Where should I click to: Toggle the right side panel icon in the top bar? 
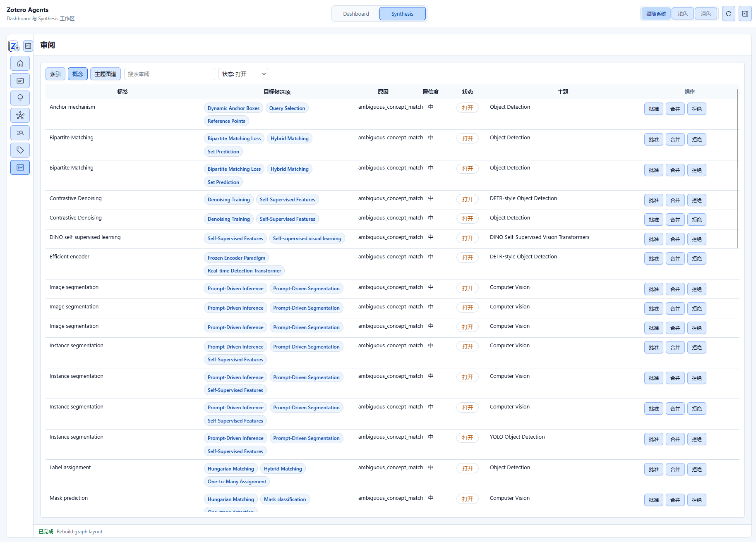tap(745, 14)
